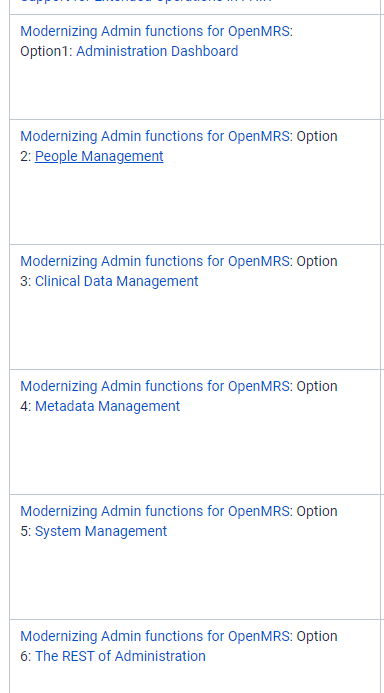Screen dimensions: 384x693
Task: Click the 'Option' text in Metadata Management row
Action: [x=317, y=386]
